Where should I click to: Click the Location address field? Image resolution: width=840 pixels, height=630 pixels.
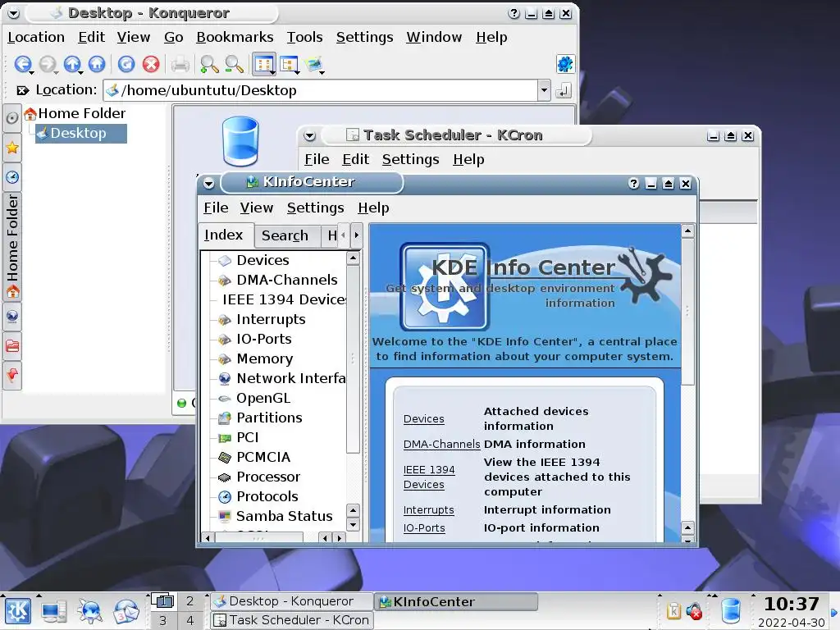click(x=321, y=90)
